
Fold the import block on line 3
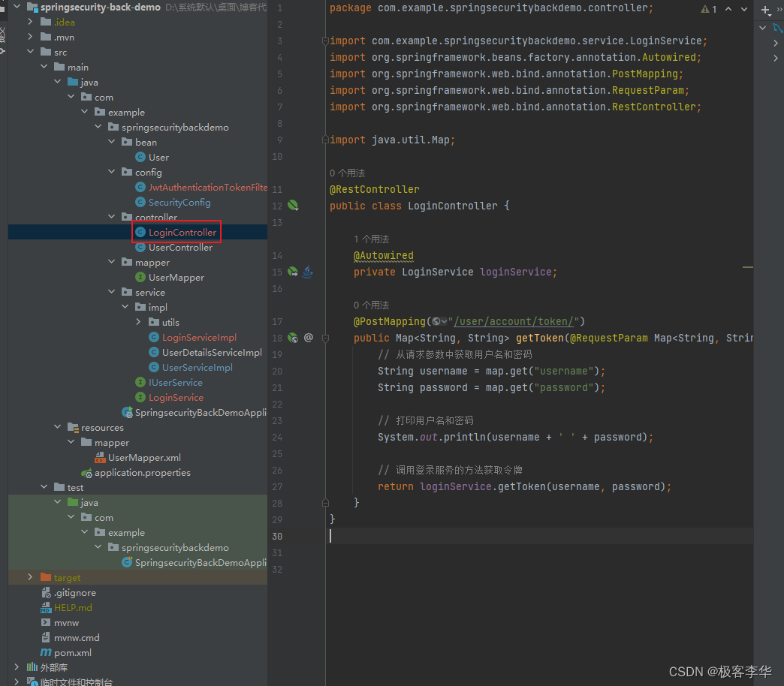(x=325, y=41)
